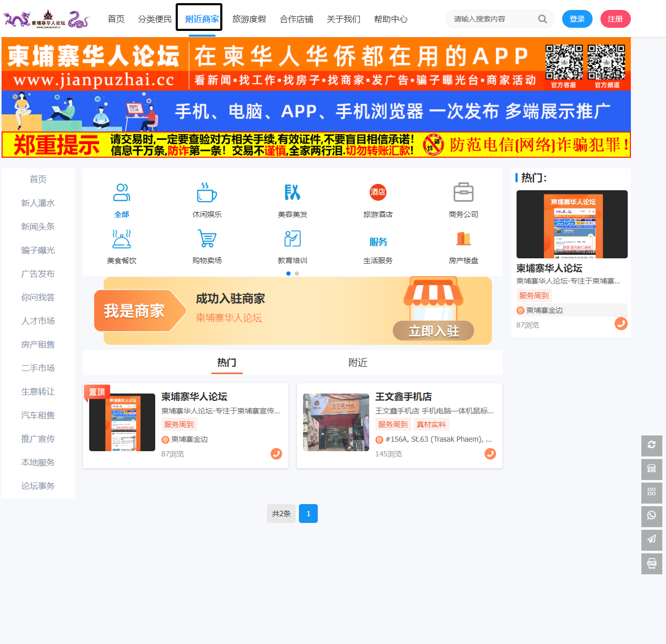The image size is (666, 644).
Task: Click the search magnifier icon
Action: tap(543, 19)
